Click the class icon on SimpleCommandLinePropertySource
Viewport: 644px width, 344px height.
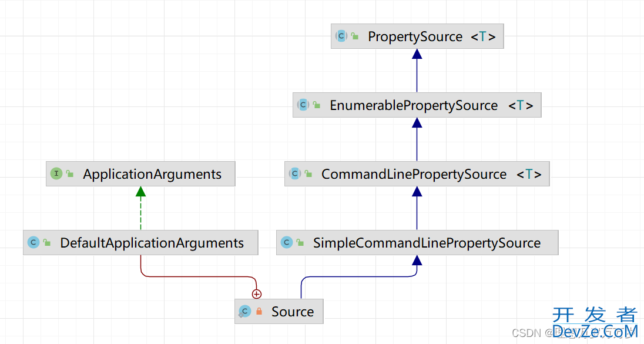(x=287, y=242)
